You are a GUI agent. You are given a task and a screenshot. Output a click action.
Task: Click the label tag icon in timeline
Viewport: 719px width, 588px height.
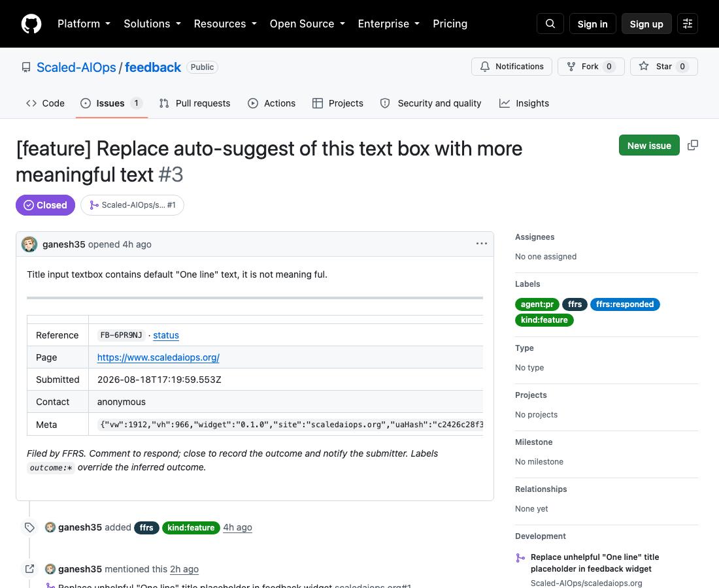(30, 527)
